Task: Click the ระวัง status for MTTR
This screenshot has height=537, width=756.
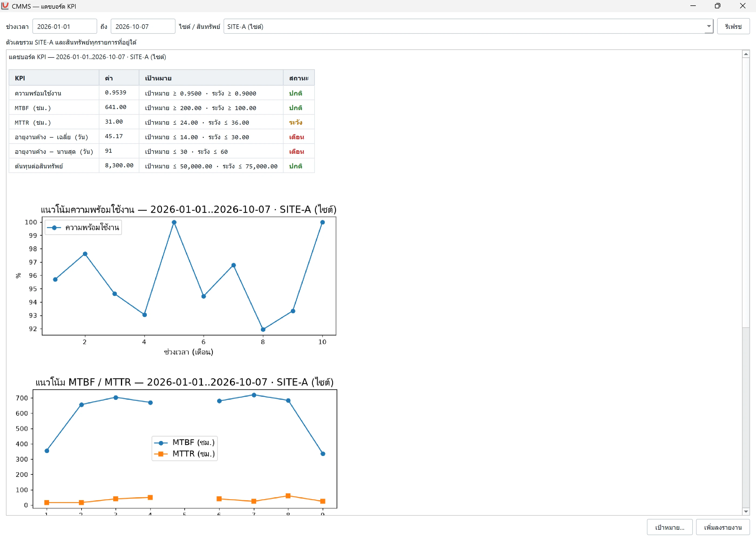Action: [x=295, y=122]
